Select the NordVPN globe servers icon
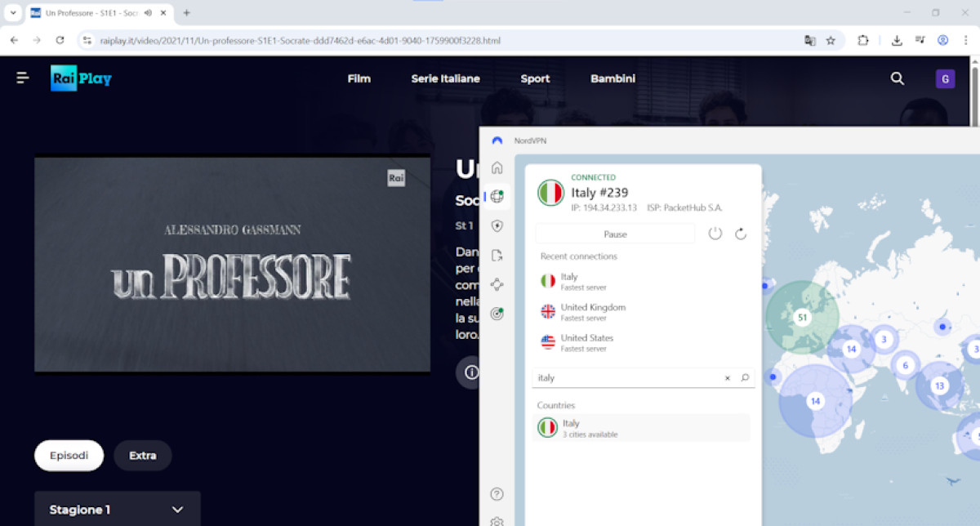Image resolution: width=980 pixels, height=526 pixels. click(x=497, y=196)
